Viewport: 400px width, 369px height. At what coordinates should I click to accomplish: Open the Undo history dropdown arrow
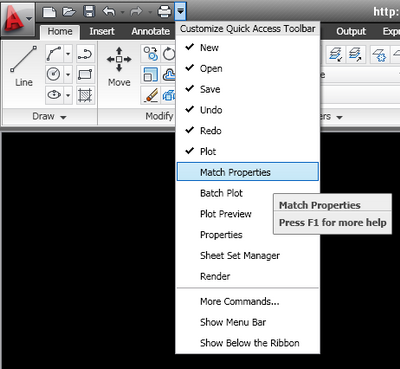[x=122, y=12]
